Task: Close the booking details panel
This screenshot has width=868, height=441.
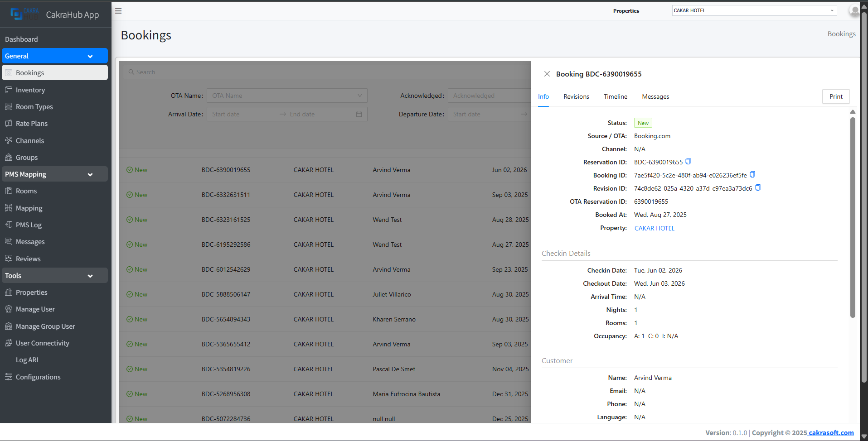Action: (x=547, y=74)
